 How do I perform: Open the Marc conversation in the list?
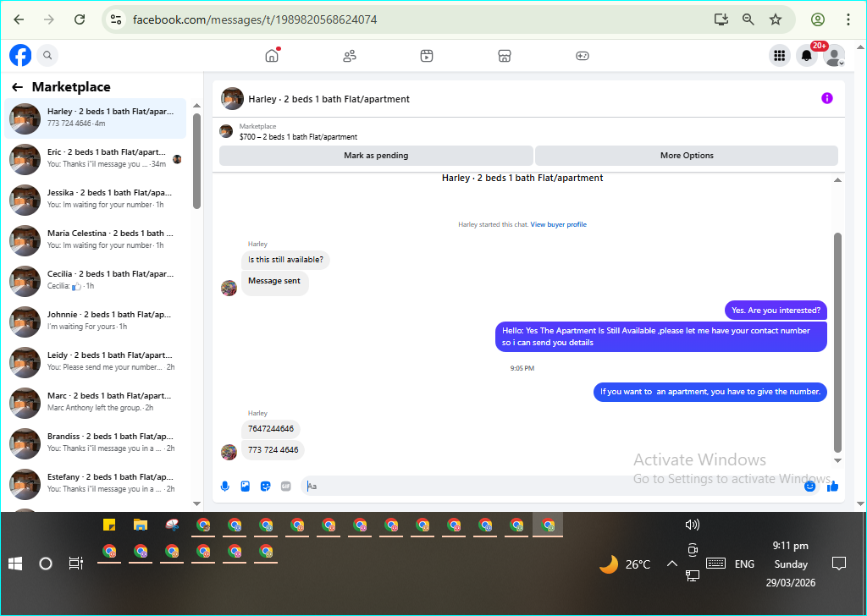point(95,403)
